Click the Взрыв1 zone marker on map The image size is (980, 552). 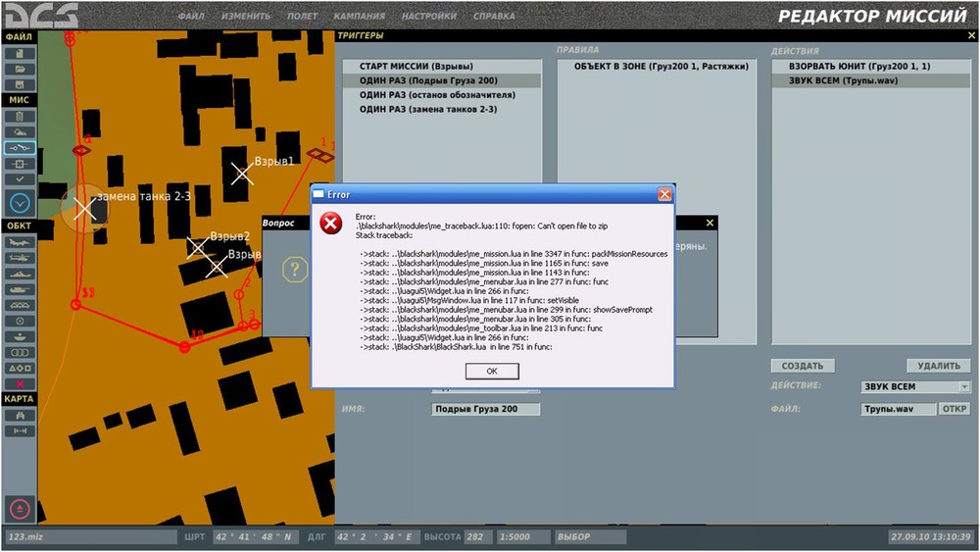(242, 174)
